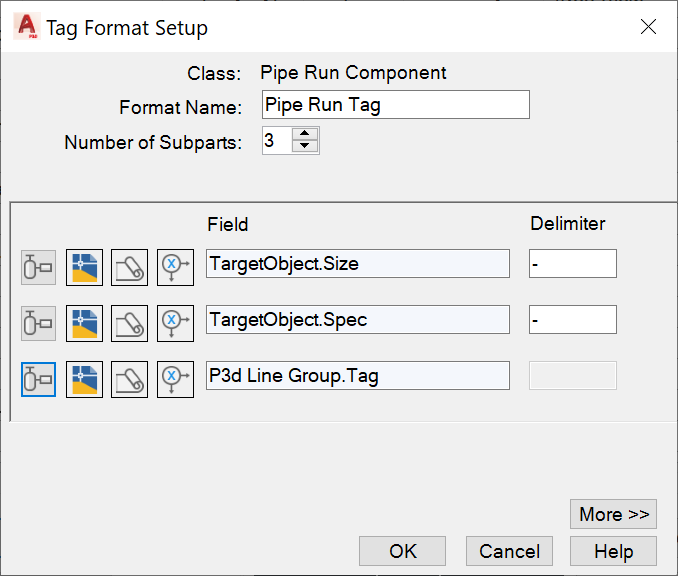Click Select Project Properties icon in P3d Line Group.Tag row
The width and height of the screenshot is (678, 576).
129,379
